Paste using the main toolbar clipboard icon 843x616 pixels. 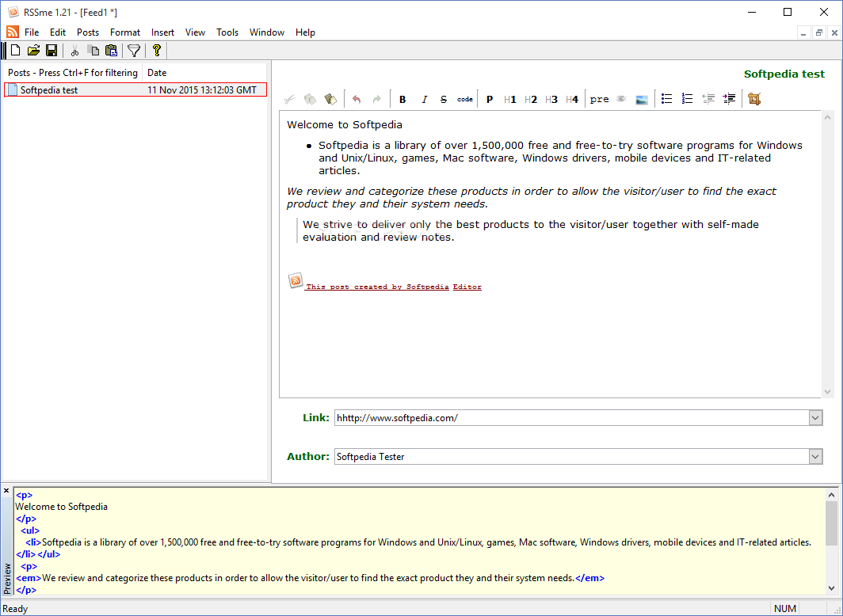[111, 51]
